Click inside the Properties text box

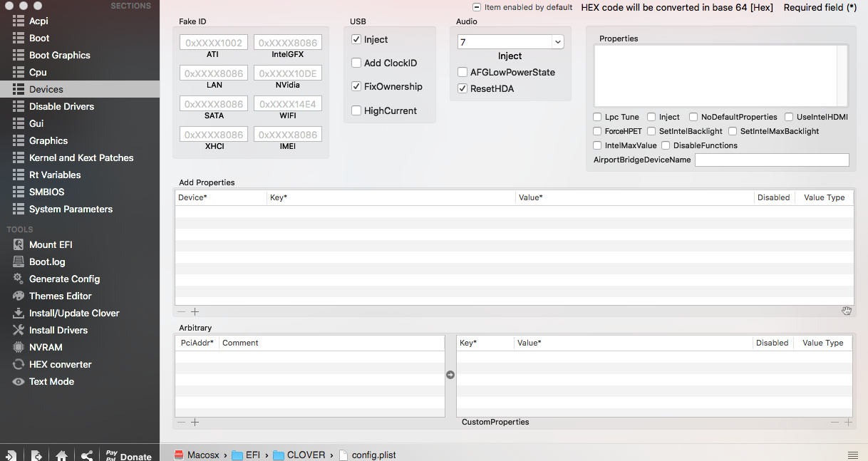click(715, 76)
